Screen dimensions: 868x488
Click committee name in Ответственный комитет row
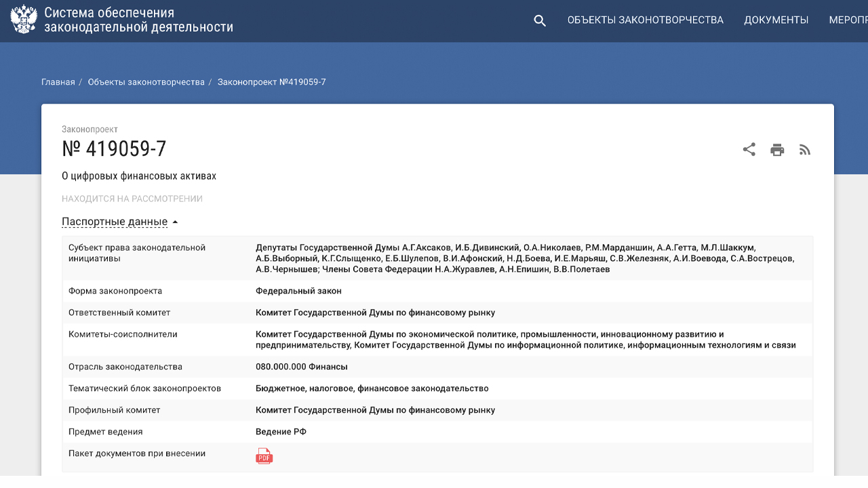[x=375, y=312]
